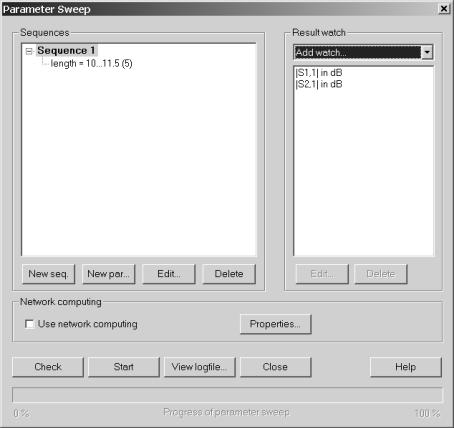Delete the selected result watch
The image size is (454, 428).
pos(381,274)
